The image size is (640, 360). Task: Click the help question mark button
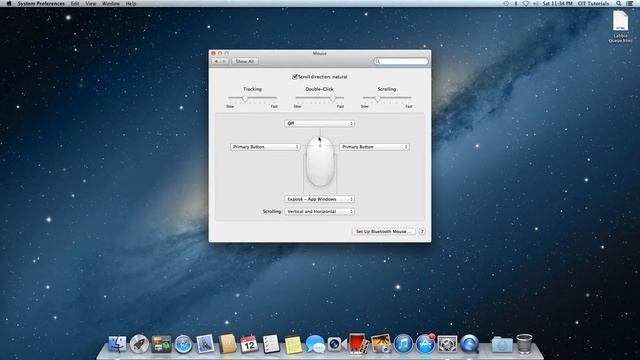tap(422, 231)
